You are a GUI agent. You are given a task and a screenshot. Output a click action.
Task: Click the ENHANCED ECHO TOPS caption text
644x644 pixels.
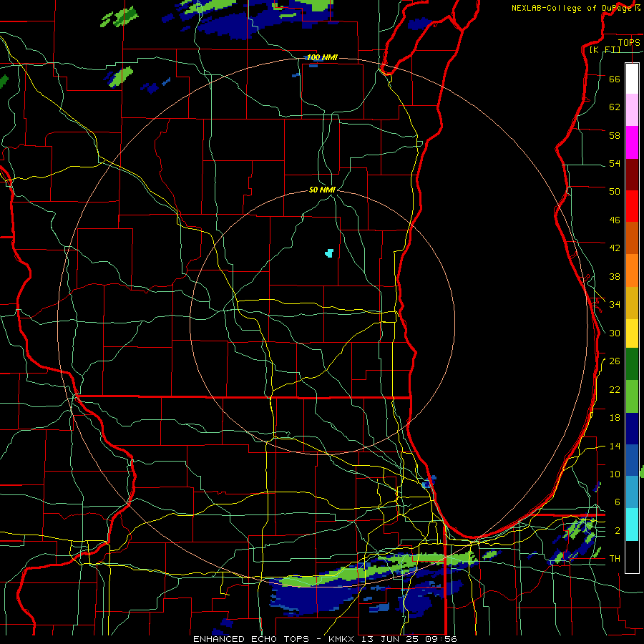coord(251,639)
